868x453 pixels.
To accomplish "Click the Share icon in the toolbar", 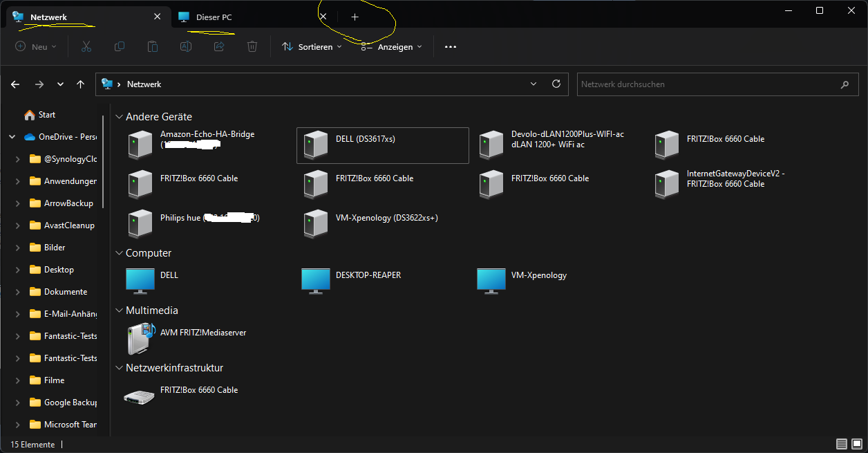I will click(x=219, y=46).
